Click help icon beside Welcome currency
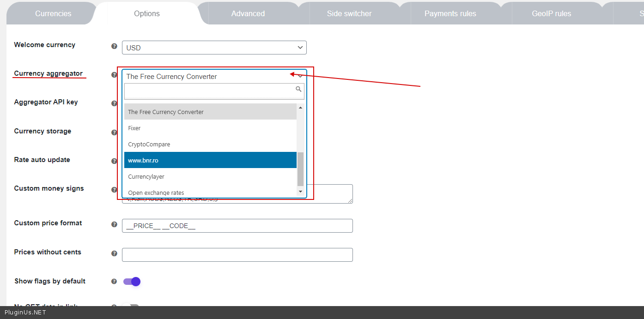This screenshot has width=644, height=319. click(114, 46)
